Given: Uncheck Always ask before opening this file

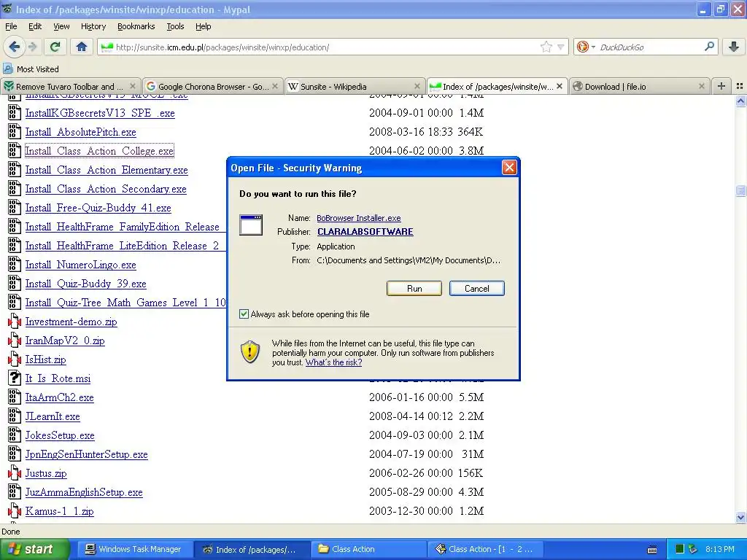Looking at the screenshot, I should 244,314.
